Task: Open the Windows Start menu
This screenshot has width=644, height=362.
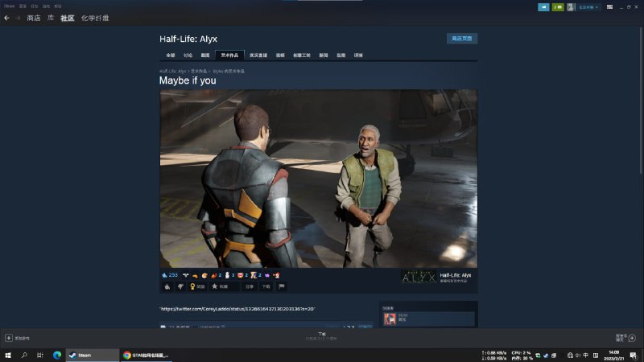Action: tap(8, 355)
